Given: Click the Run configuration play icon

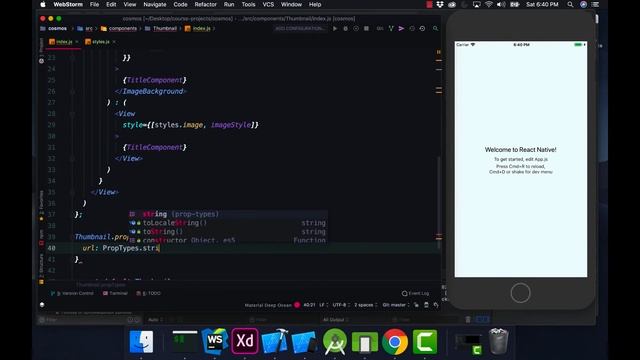Looking at the screenshot, I should 335,29.
